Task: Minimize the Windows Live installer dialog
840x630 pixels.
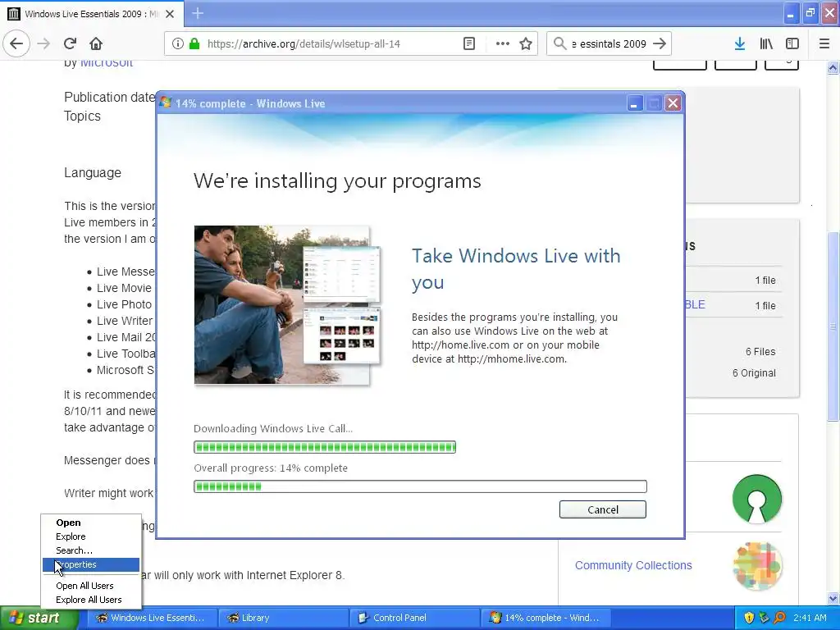Action: point(634,103)
